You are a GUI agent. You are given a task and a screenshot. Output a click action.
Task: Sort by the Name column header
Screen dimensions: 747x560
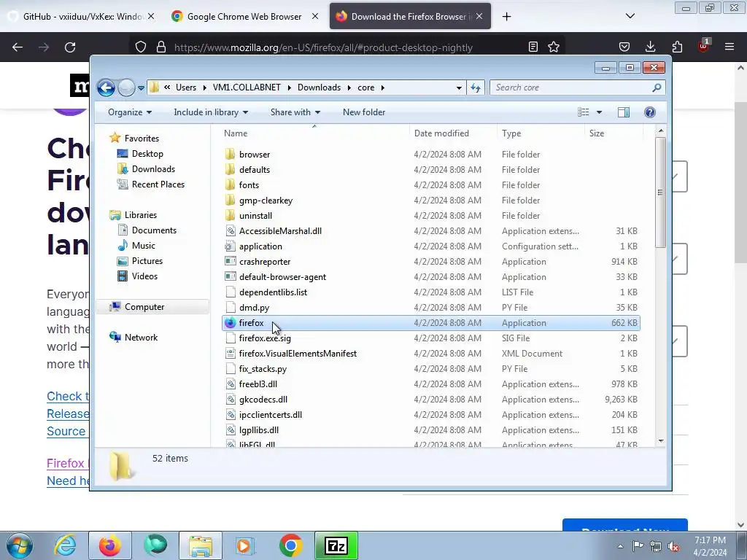click(314, 133)
